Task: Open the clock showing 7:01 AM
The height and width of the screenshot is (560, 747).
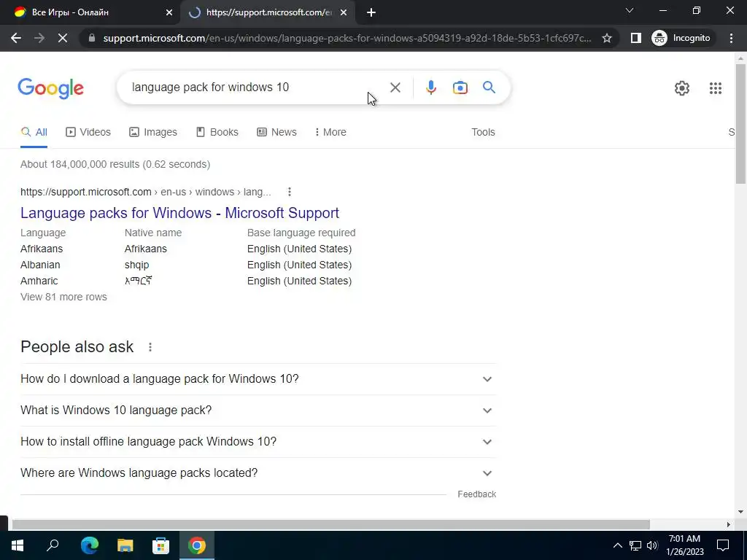Action: tap(684, 545)
